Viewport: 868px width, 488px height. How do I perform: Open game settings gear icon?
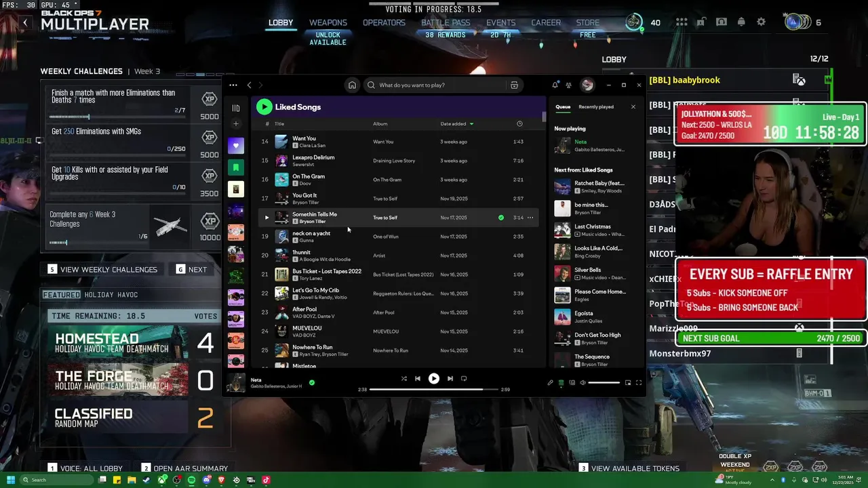[x=761, y=22]
